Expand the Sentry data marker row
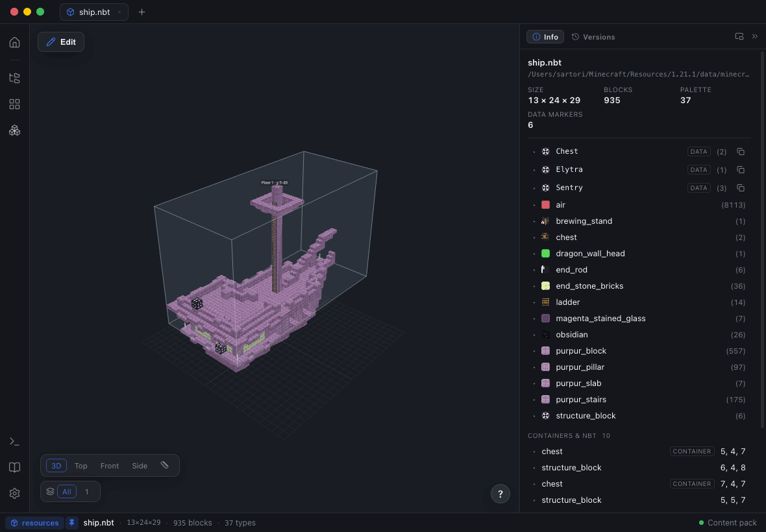 coord(534,188)
